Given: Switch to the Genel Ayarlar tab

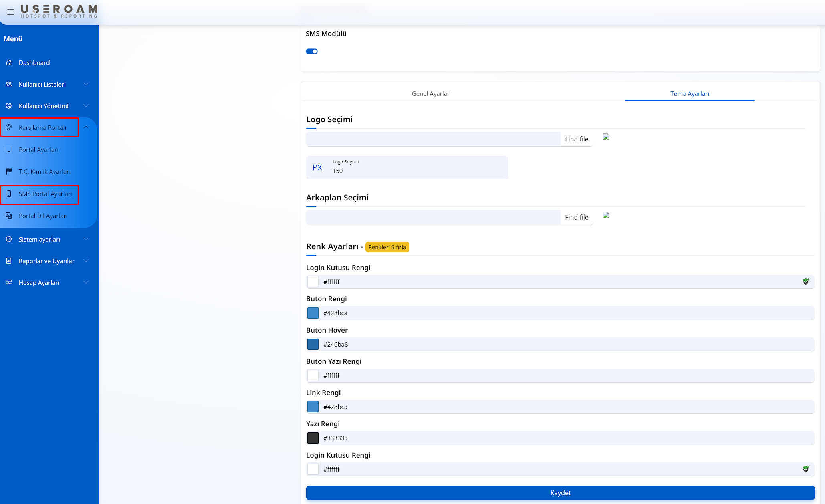Looking at the screenshot, I should point(430,93).
